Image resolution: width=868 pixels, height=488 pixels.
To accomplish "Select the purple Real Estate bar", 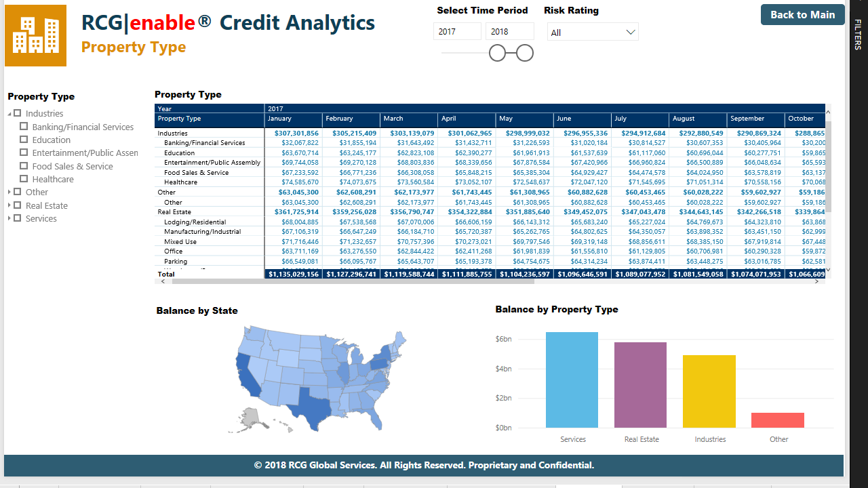I will pyautogui.click(x=640, y=385).
